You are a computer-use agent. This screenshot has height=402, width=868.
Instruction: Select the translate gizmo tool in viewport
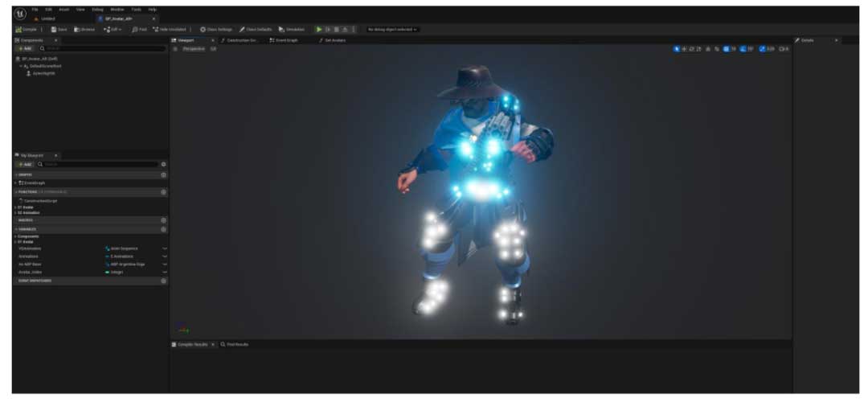point(685,49)
